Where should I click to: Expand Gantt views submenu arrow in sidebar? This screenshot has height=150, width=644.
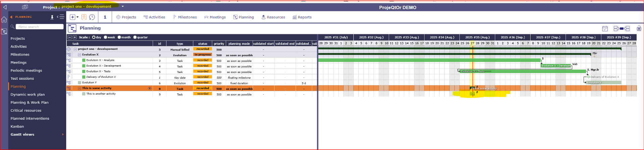tap(62, 135)
